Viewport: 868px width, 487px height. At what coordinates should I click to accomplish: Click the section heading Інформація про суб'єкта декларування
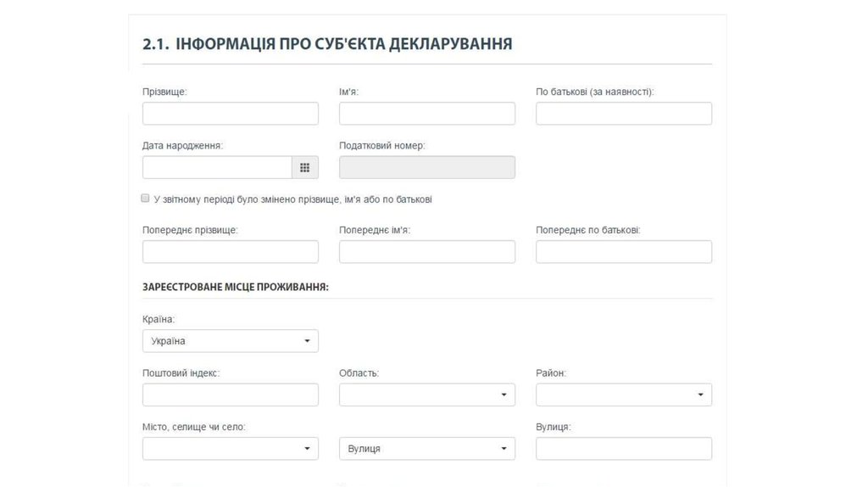327,44
